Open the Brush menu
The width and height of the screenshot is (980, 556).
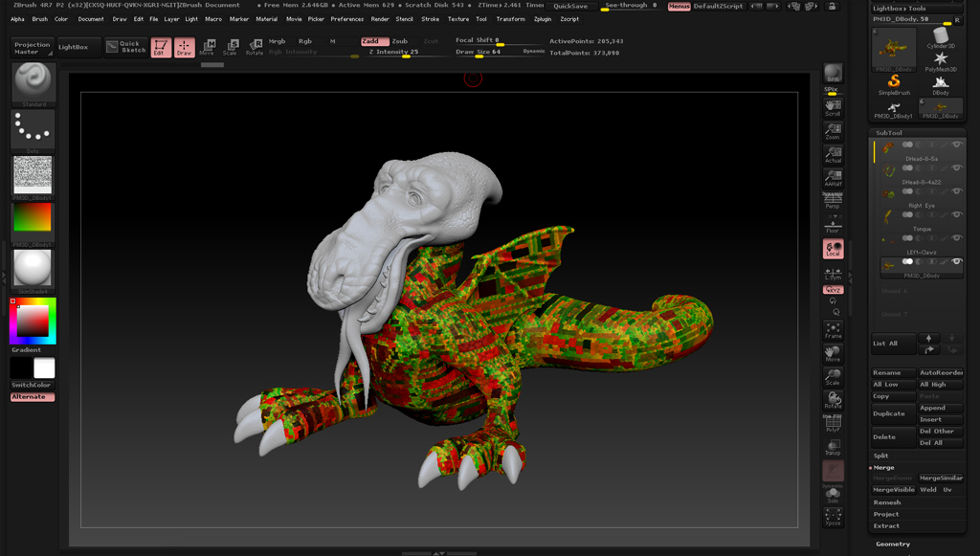coord(40,19)
